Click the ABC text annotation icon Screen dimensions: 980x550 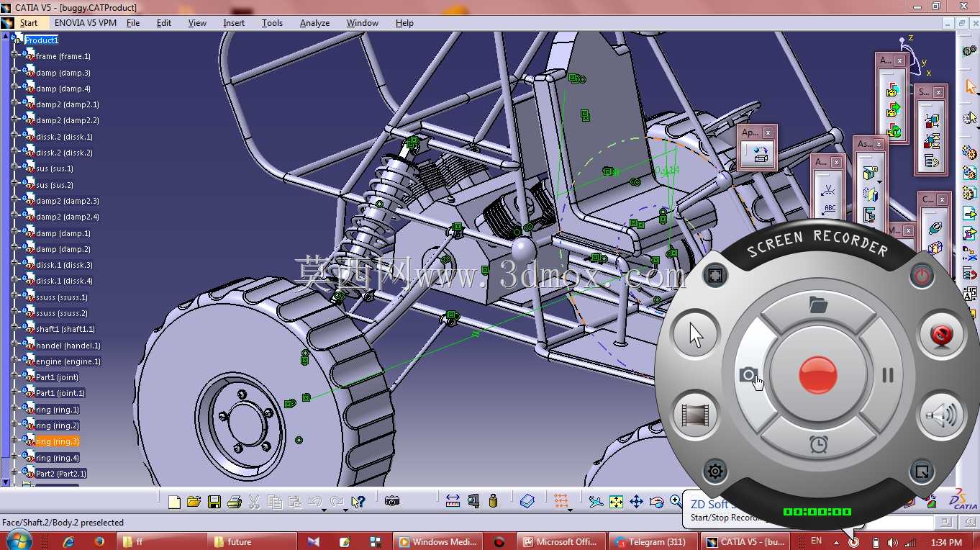830,209
